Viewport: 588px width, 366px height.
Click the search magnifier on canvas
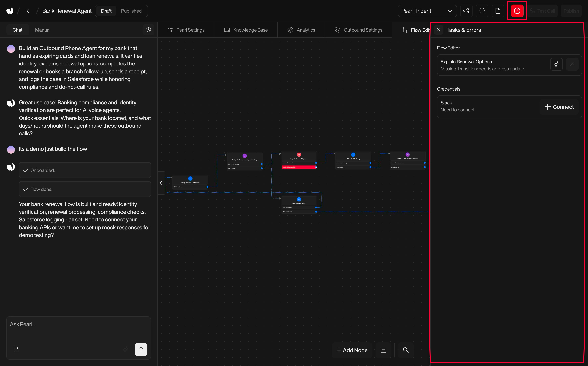pos(406,350)
